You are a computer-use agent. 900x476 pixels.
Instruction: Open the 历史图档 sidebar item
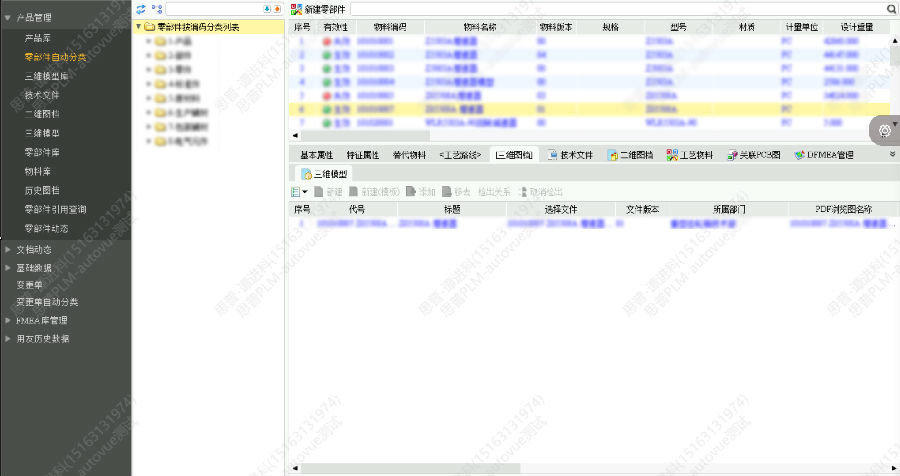42,190
